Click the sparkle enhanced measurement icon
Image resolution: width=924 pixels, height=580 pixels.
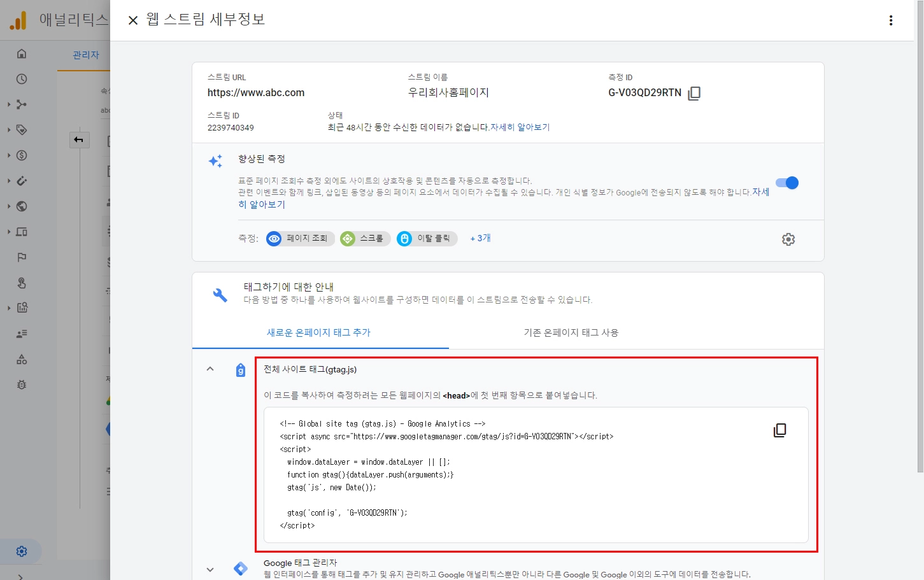click(x=215, y=161)
